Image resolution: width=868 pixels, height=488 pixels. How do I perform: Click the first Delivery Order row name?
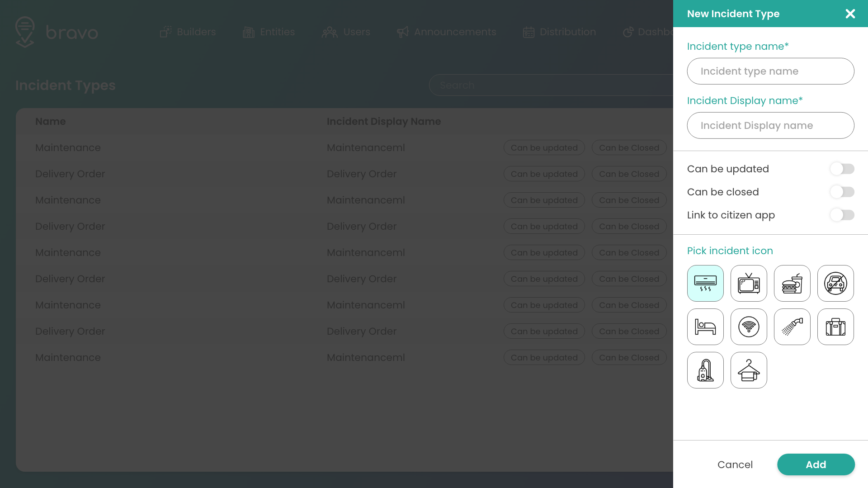[x=70, y=174]
